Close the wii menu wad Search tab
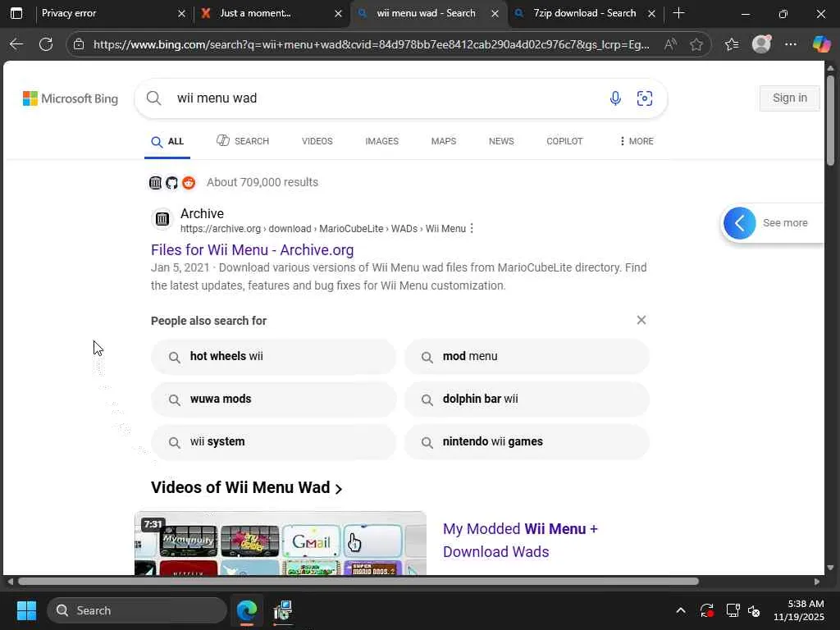 [x=495, y=13]
